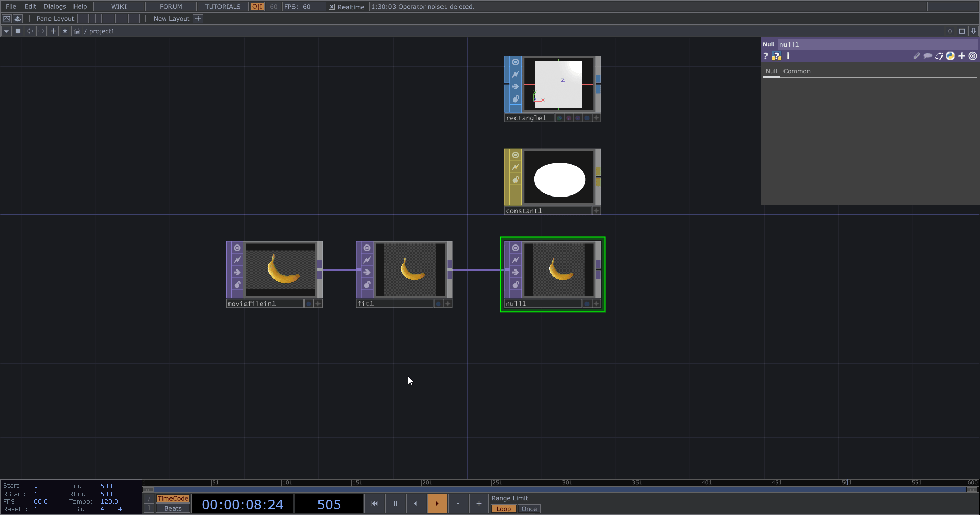This screenshot has width=980, height=515.
Task: Open the Dialogs menu
Action: 55,7
